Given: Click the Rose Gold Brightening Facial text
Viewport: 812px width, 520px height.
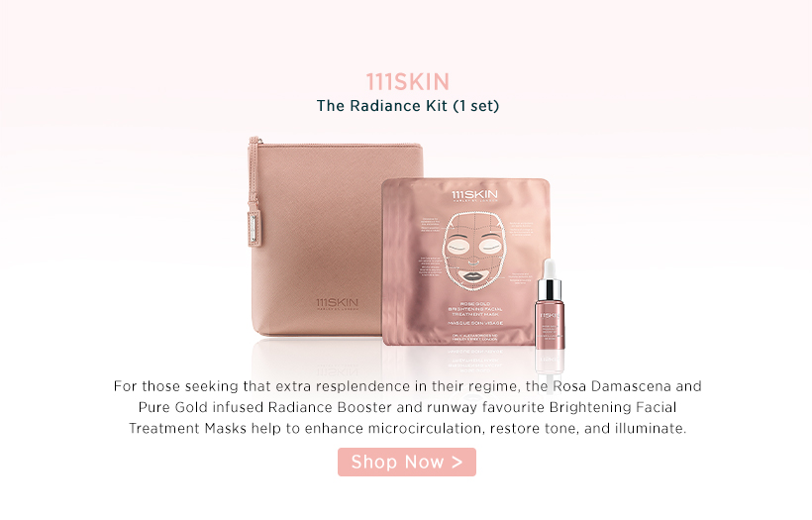Looking at the screenshot, I should (x=475, y=309).
